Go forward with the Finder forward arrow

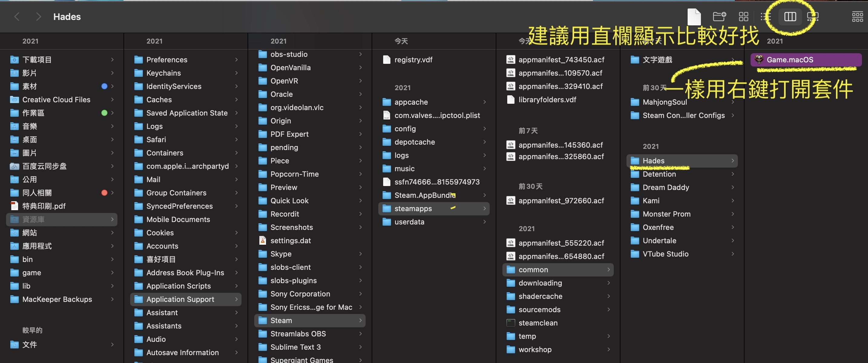pos(38,17)
